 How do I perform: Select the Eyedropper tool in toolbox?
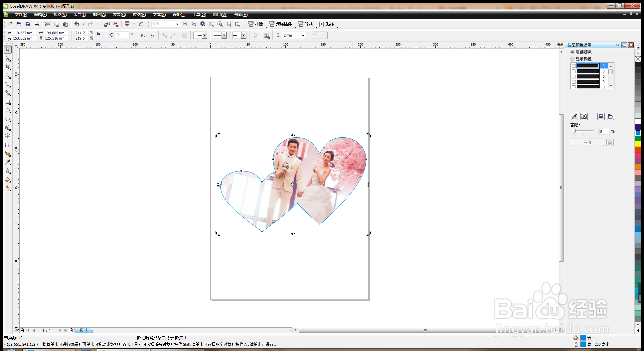click(8, 162)
